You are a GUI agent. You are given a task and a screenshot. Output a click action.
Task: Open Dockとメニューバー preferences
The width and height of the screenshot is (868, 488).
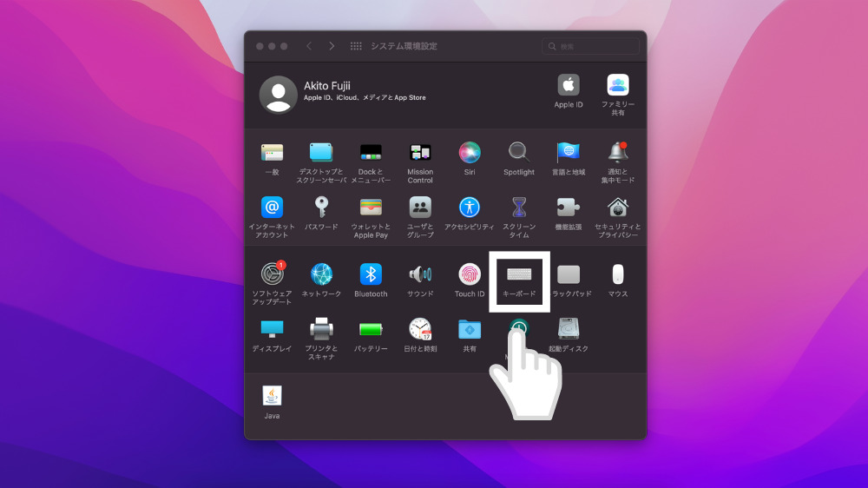click(x=371, y=153)
